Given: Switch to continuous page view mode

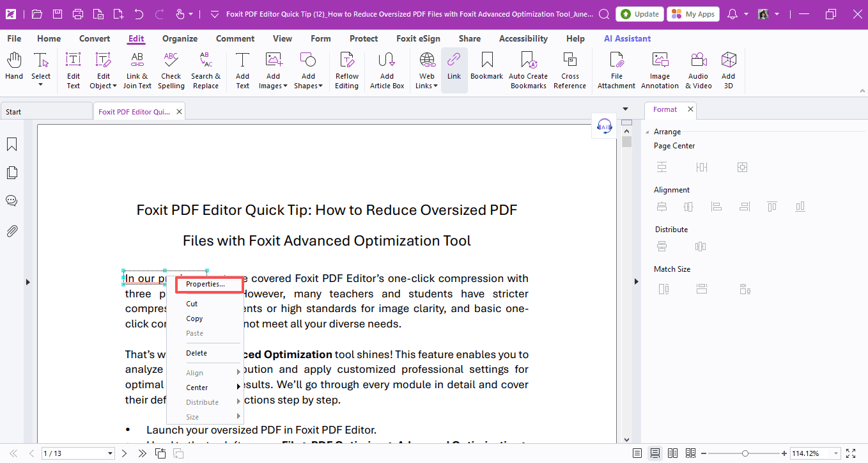Looking at the screenshot, I should coord(655,453).
